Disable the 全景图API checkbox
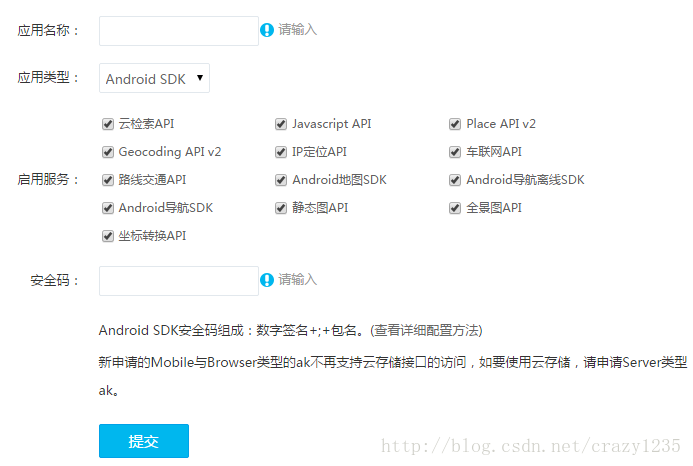 (x=455, y=208)
